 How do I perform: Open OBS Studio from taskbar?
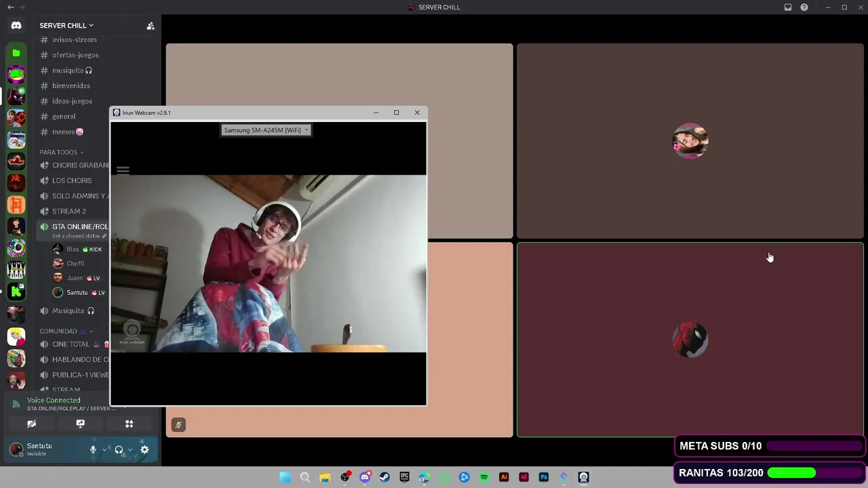(344, 477)
